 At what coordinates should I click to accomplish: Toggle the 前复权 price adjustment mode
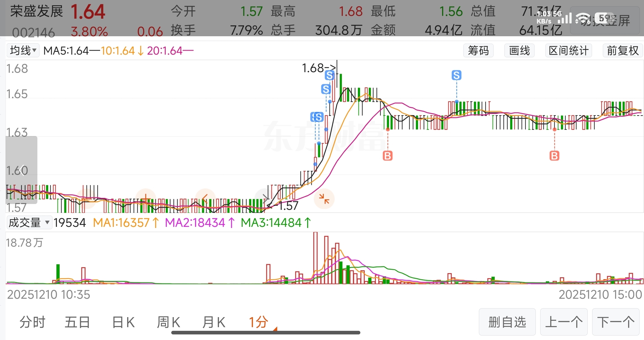tap(623, 51)
